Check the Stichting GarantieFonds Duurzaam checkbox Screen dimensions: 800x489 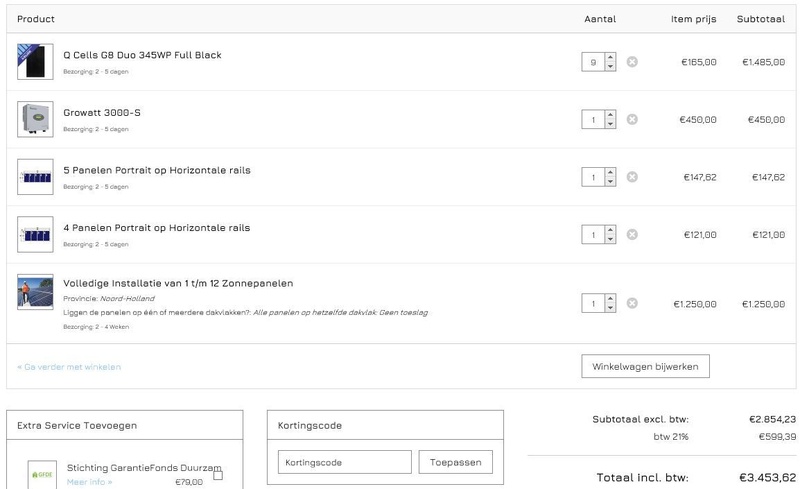coord(218,475)
